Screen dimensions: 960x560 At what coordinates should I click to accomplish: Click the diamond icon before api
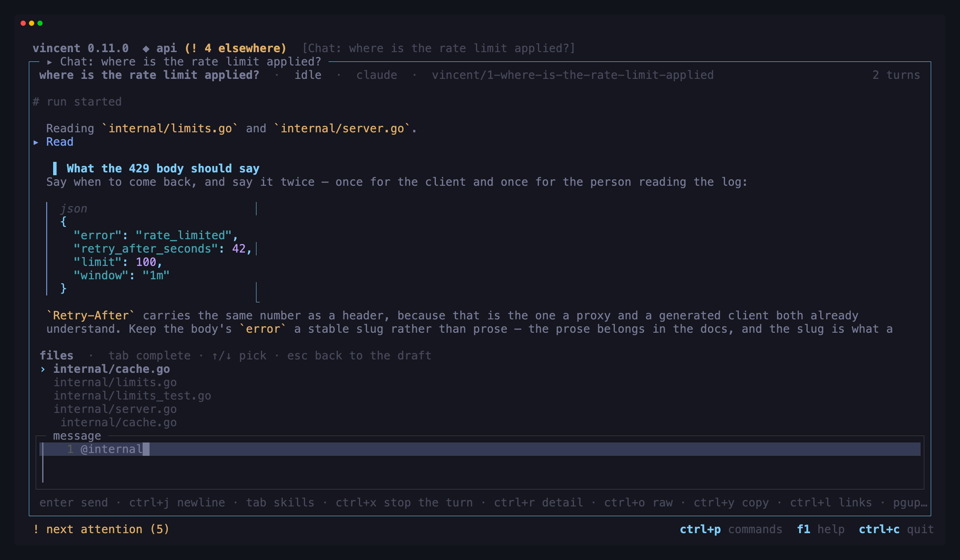[x=146, y=48]
